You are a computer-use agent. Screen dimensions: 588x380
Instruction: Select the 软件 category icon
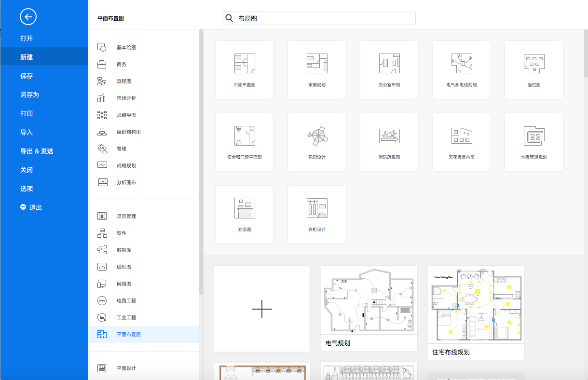(x=102, y=233)
